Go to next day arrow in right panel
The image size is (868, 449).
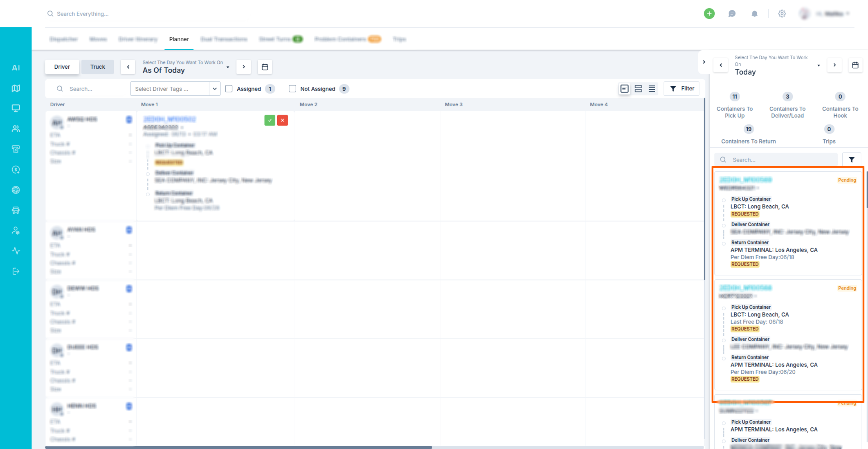coord(834,65)
